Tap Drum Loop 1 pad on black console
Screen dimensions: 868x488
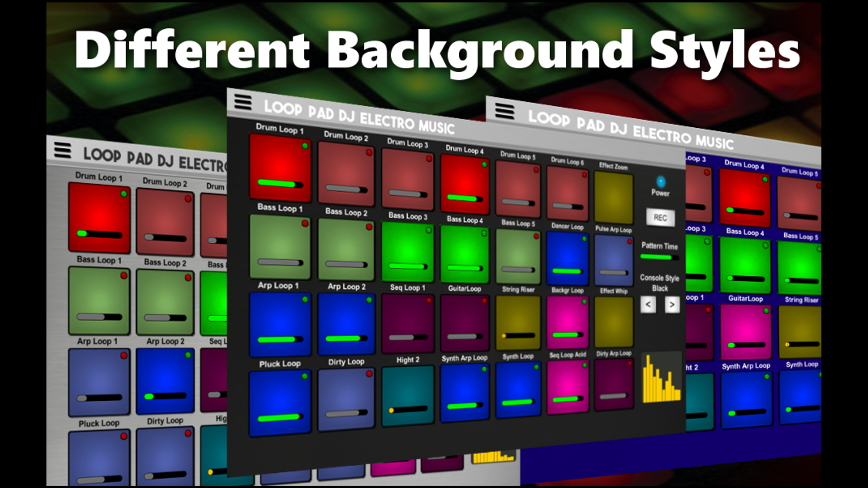point(280,167)
